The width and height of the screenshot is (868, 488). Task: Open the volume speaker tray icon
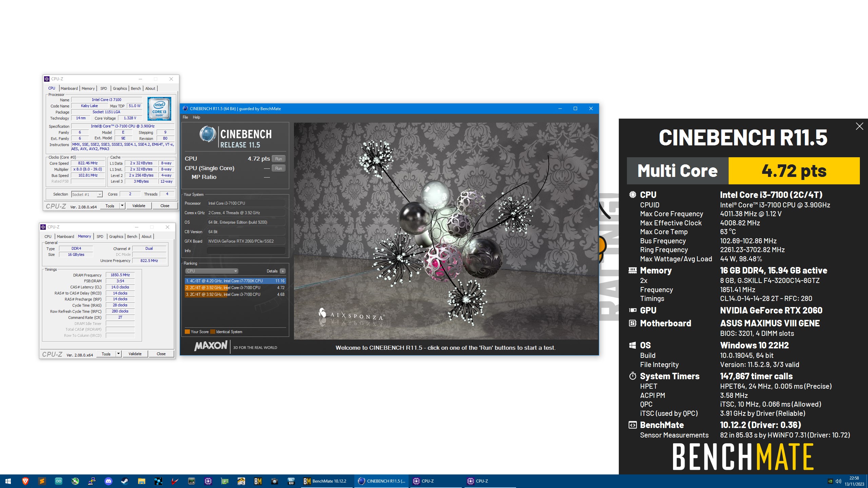coord(839,481)
